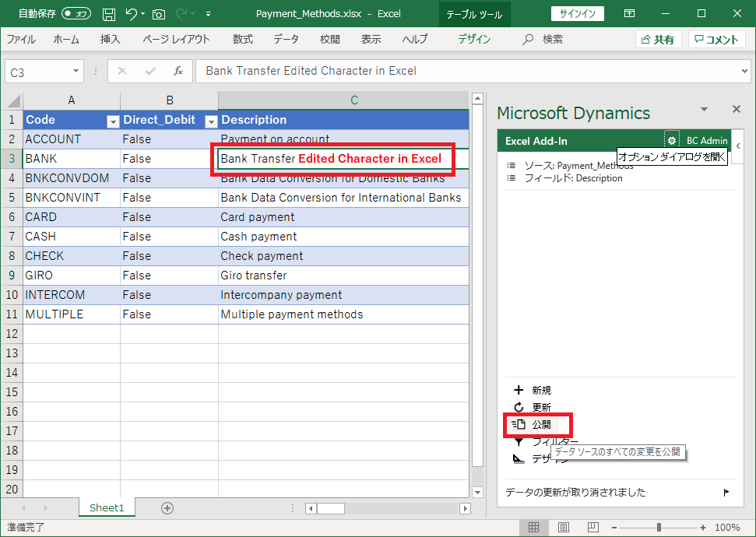Open the task pane options dropdown arrow

705,109
